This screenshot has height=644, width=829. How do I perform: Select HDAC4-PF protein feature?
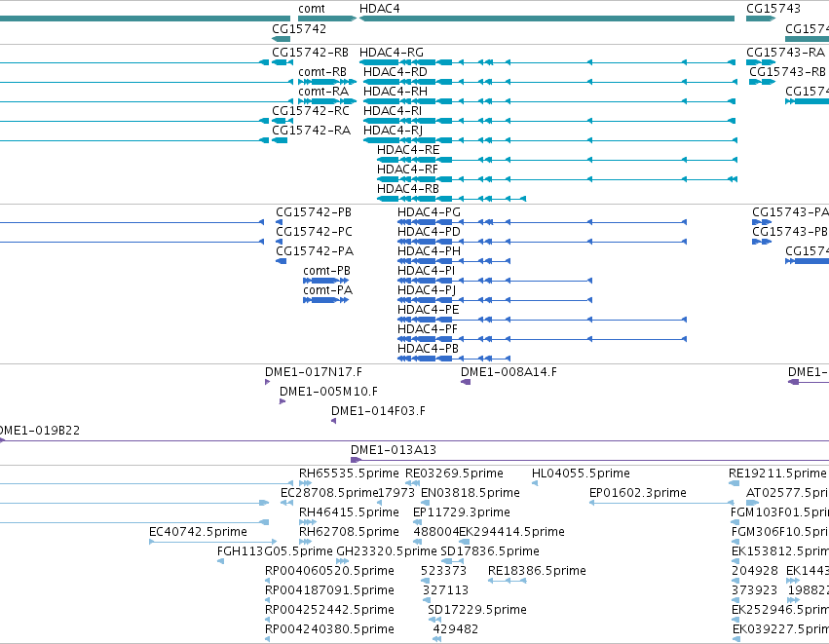click(x=542, y=339)
